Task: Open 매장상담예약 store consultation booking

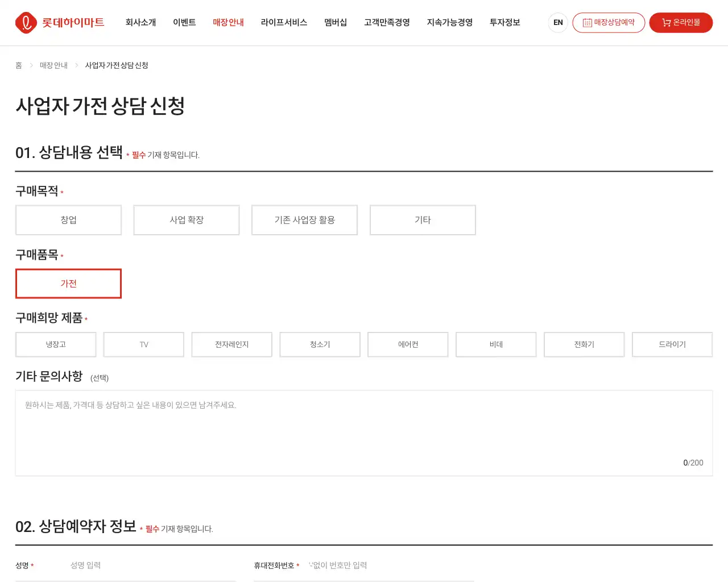Action: tap(608, 23)
